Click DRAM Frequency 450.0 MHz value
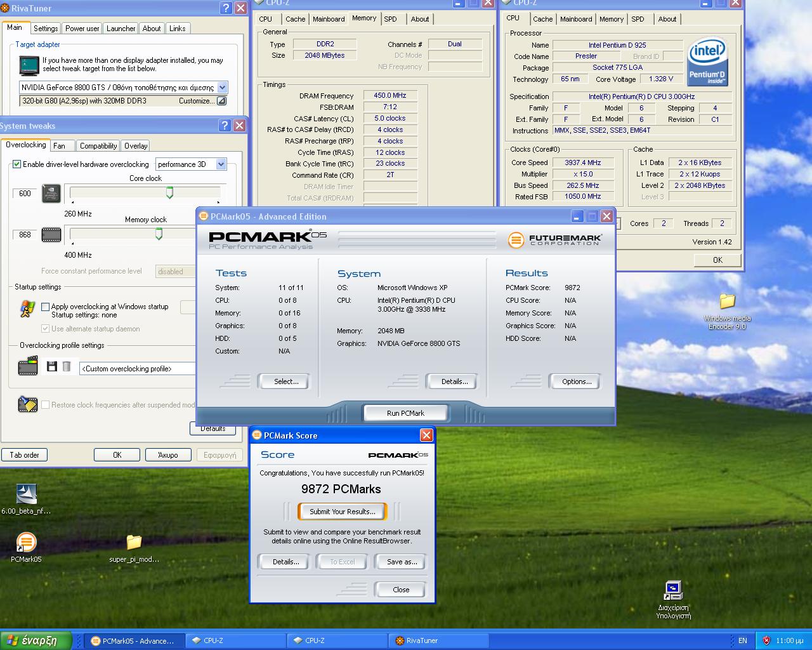The image size is (812, 650). 390,96
